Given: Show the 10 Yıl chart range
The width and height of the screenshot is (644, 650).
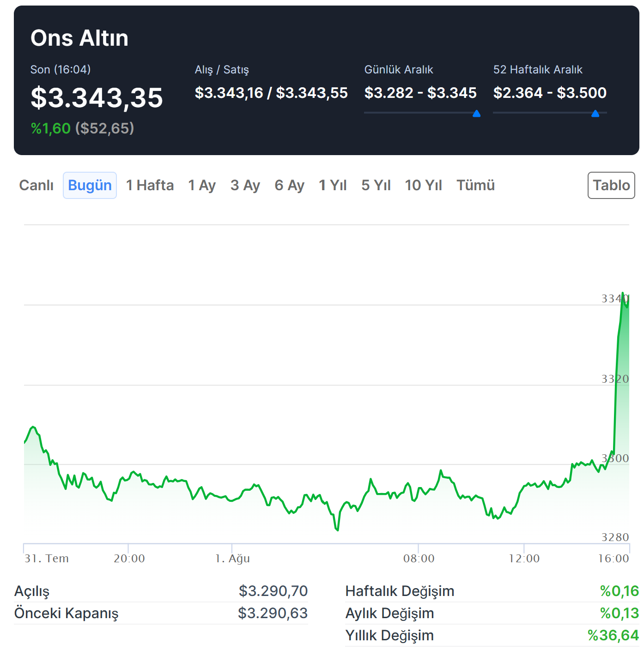Looking at the screenshot, I should point(423,185).
